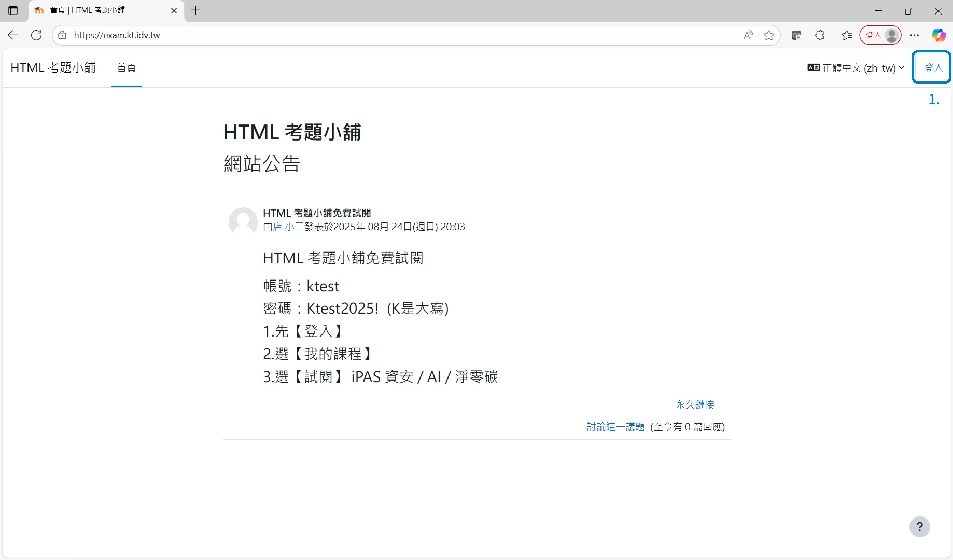Open 討論這一議題 discussion link
Image resolution: width=953 pixels, height=560 pixels.
(615, 427)
